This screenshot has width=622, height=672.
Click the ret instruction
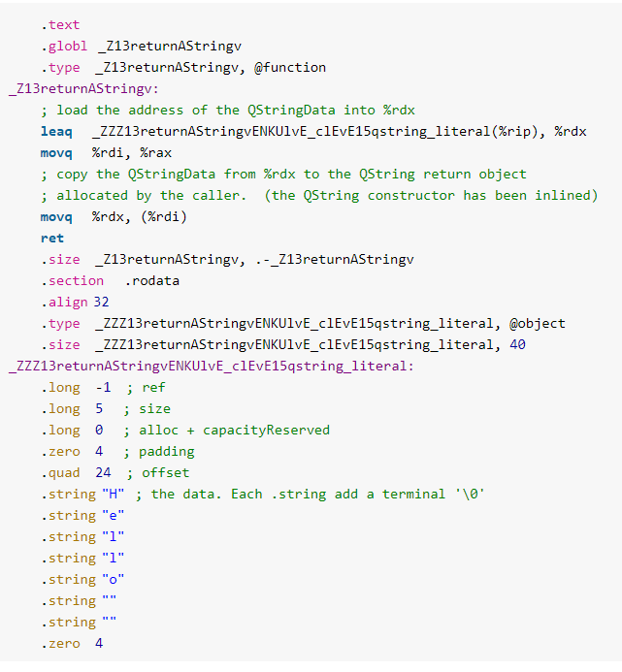coord(51,239)
